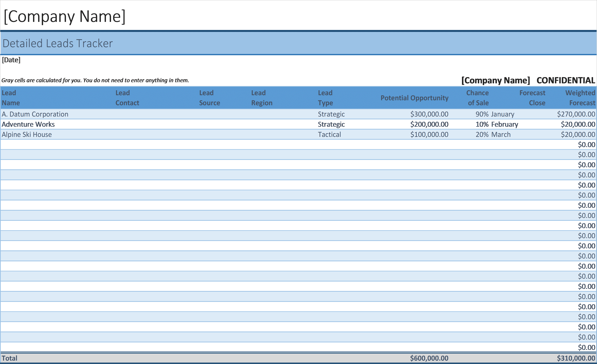Screen dimensions: 597x364
Task: Select the $100,000.00 opportunity cell
Action: [429, 134]
